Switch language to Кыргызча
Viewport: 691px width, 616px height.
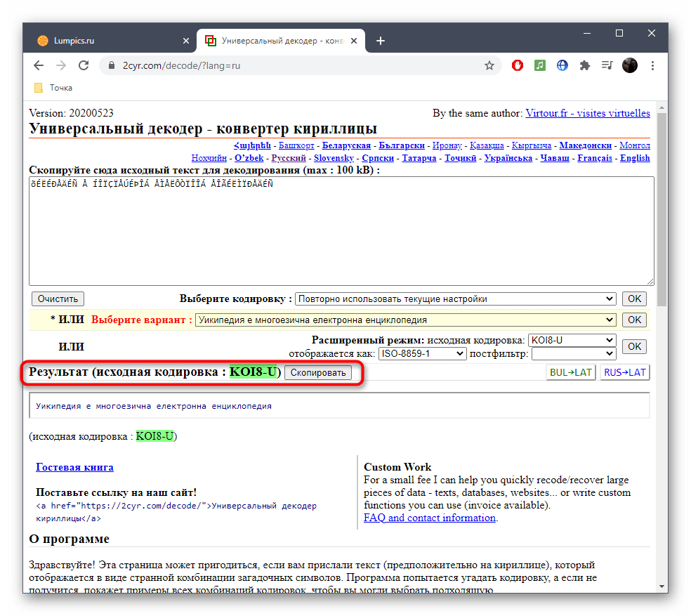coord(532,145)
